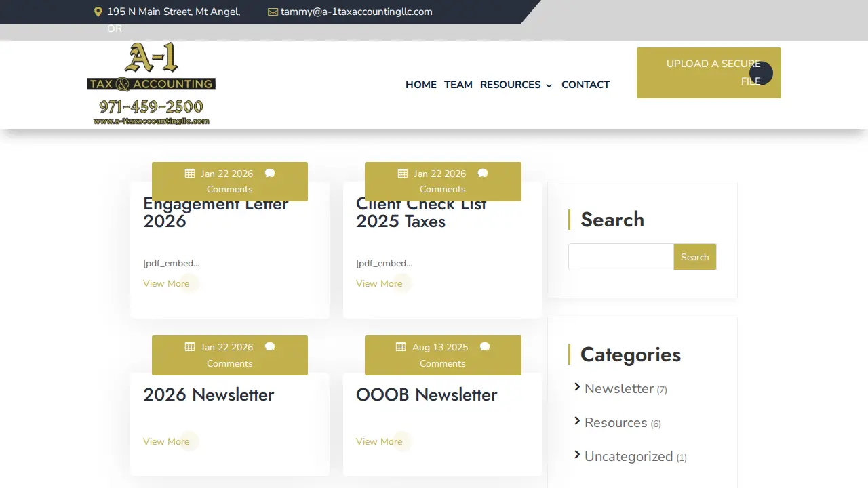Click the Aug 13 2025 date text
This screenshot has width=868, height=488.
(440, 347)
